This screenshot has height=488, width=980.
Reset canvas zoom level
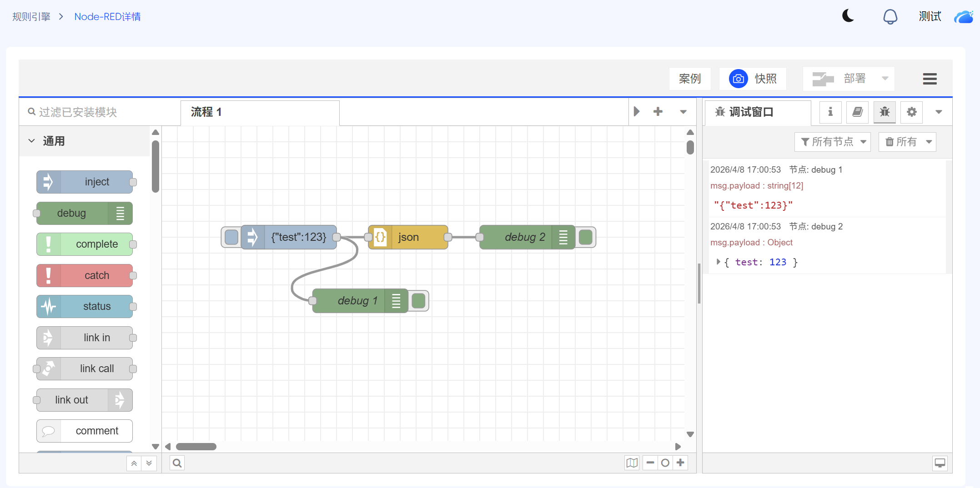click(x=665, y=463)
